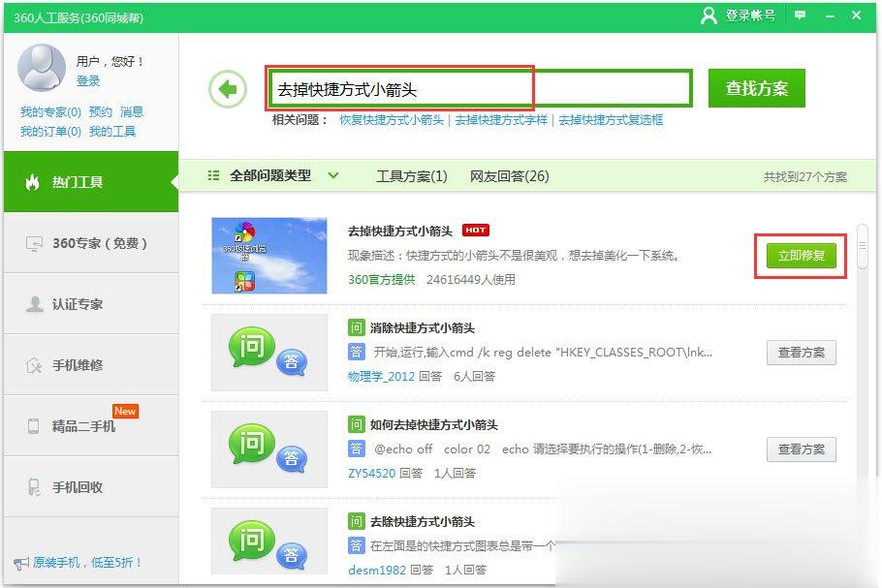Click related question 恢复快捷方式小箭头
The width and height of the screenshot is (882, 588).
392,120
